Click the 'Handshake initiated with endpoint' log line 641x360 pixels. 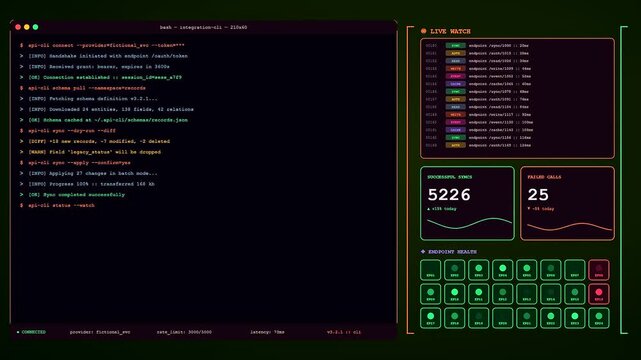[108, 56]
